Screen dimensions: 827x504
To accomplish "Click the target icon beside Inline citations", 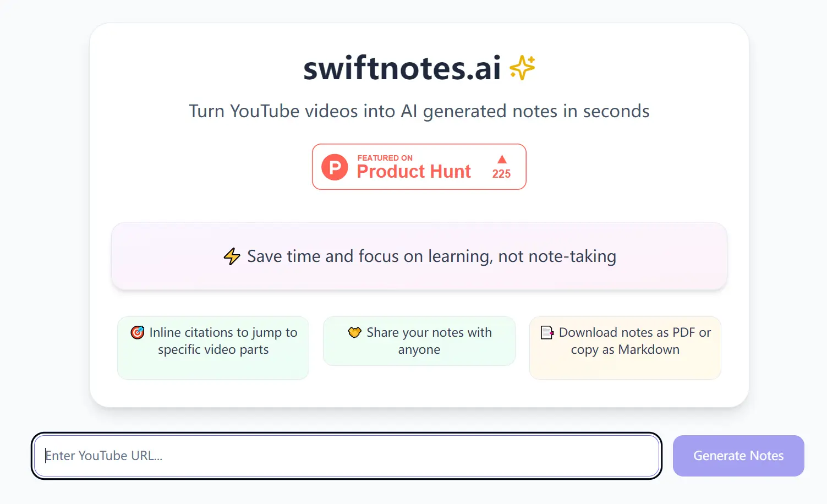I will [x=138, y=332].
